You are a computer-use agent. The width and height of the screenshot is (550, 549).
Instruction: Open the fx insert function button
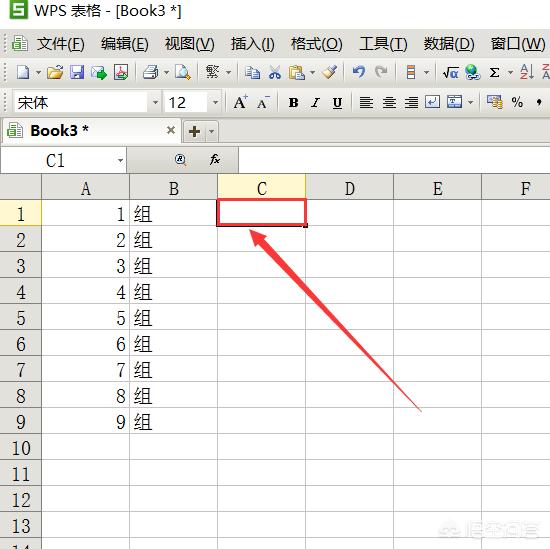[x=215, y=160]
